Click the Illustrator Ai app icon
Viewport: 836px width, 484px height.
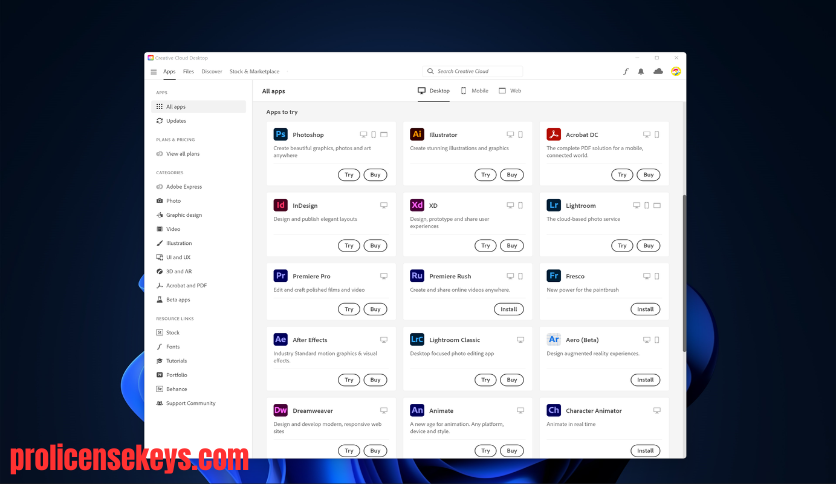pos(417,134)
